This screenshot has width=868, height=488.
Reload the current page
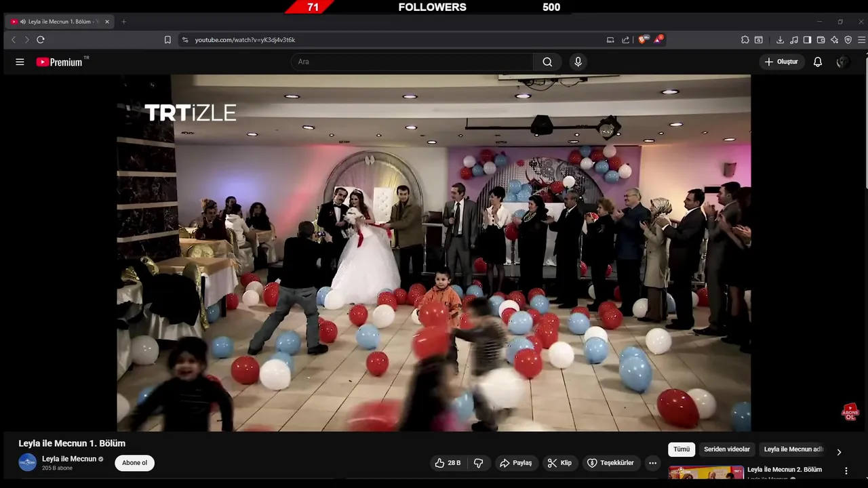coord(41,40)
